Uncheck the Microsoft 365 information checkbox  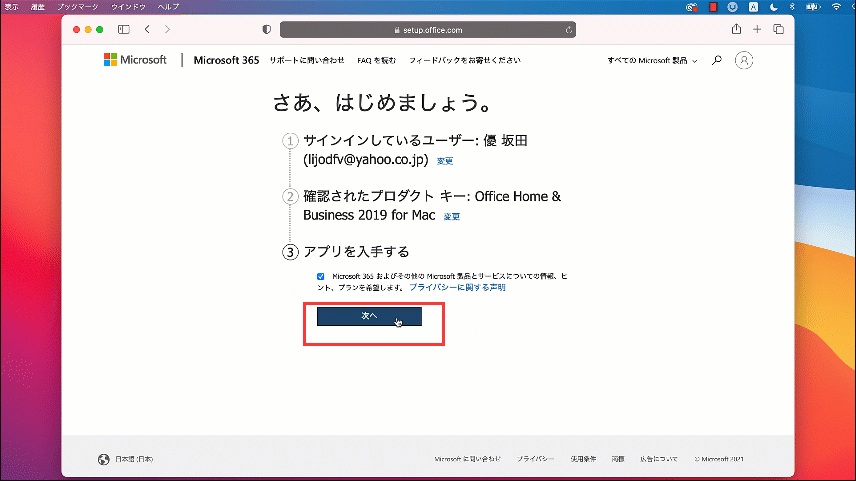pyautogui.click(x=320, y=276)
